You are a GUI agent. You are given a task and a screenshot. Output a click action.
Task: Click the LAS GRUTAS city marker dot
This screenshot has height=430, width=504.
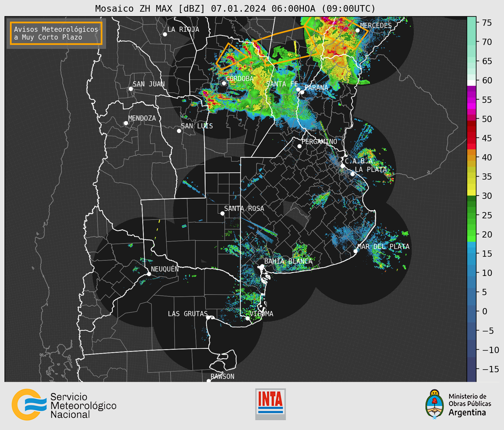coord(208,318)
